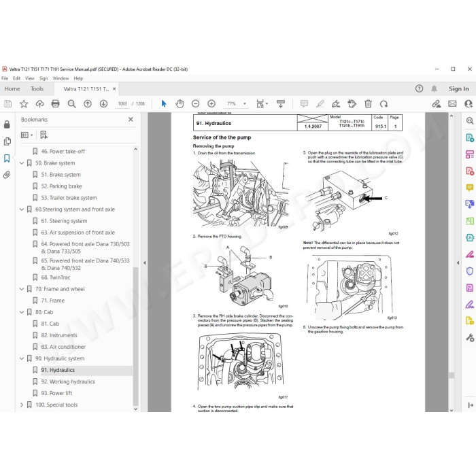The height and width of the screenshot is (476, 476).
Task: Open the attachments paperclip panel
Action: tap(7, 175)
